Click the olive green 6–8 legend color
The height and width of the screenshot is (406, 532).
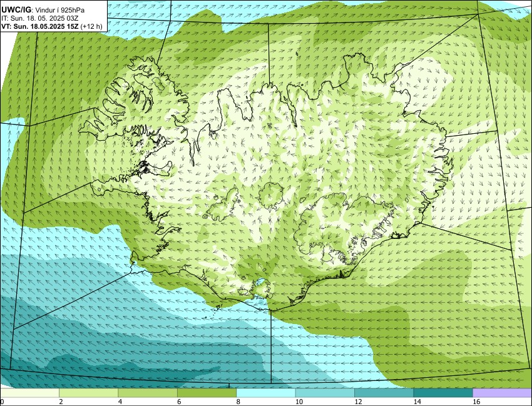point(207,393)
